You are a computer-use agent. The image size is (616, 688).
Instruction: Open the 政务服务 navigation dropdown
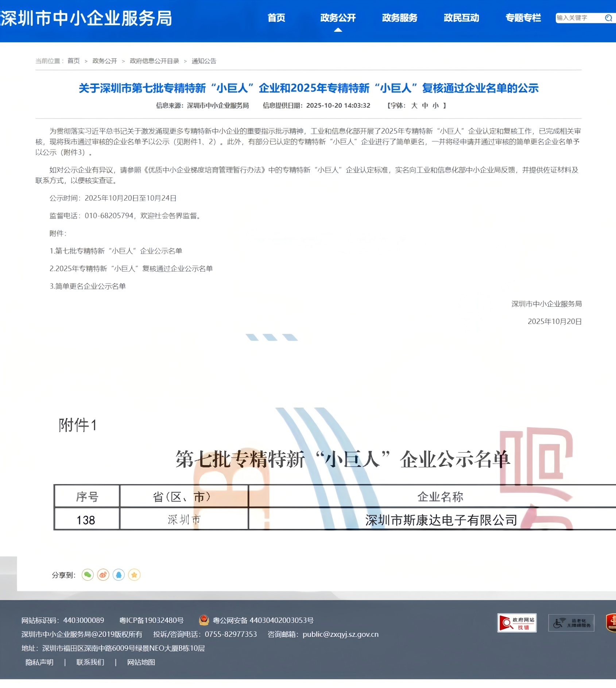[x=399, y=18]
